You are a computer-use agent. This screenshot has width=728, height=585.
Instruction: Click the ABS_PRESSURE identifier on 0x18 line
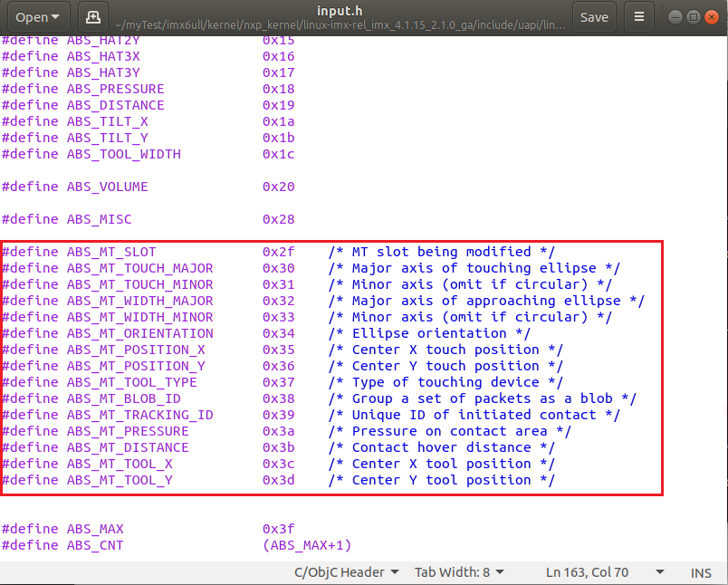click(x=115, y=89)
